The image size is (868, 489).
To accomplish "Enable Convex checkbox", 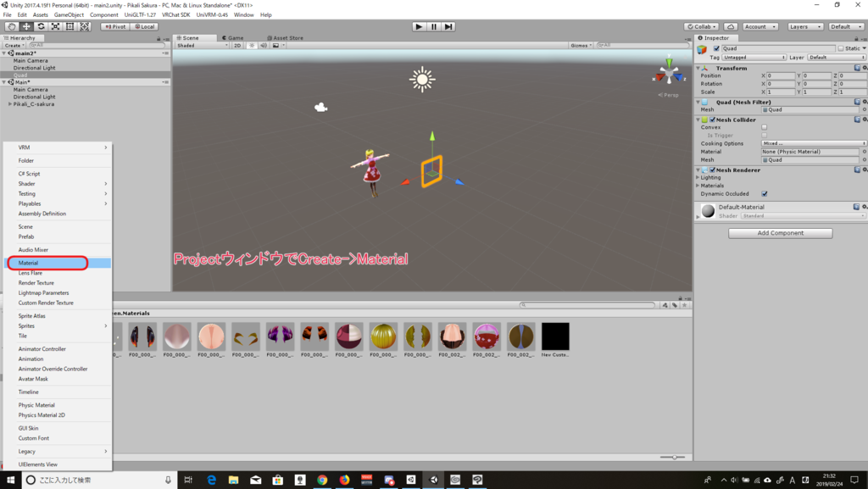I will [x=765, y=127].
